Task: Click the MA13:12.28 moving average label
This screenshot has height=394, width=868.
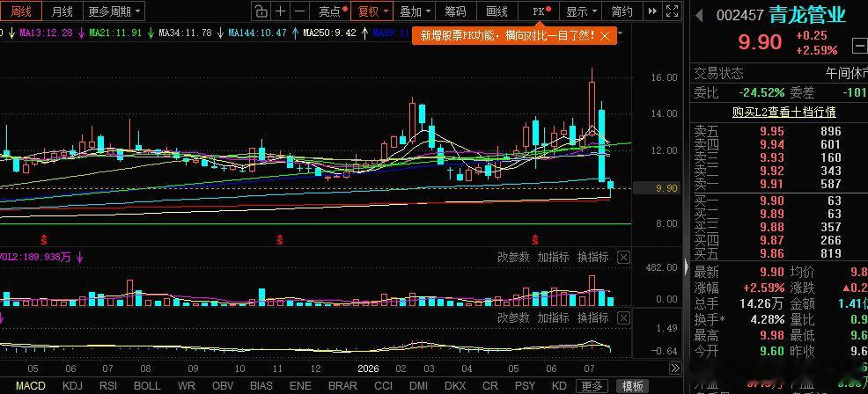Action: coord(46,33)
